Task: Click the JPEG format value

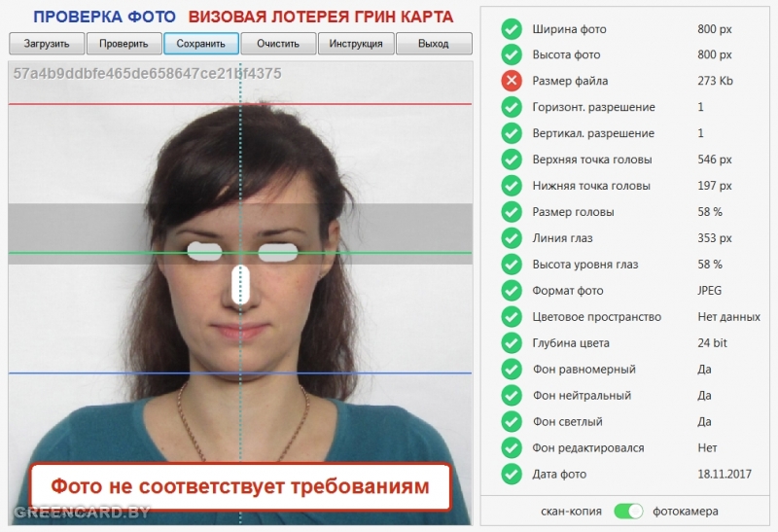Action: point(710,291)
